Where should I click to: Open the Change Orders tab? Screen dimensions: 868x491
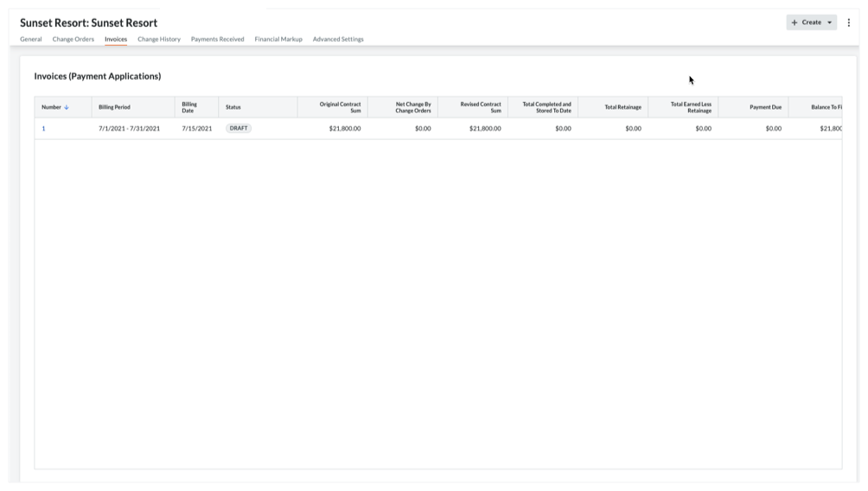(73, 39)
